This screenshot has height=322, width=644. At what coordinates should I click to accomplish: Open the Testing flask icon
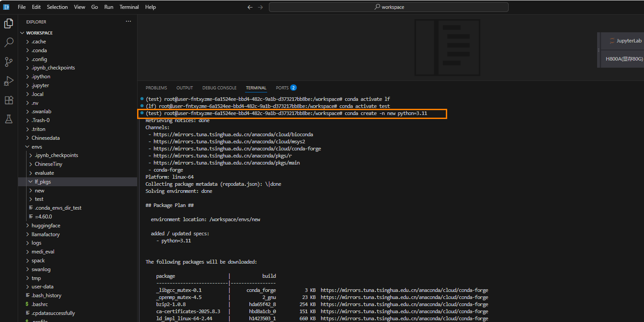[x=8, y=119]
